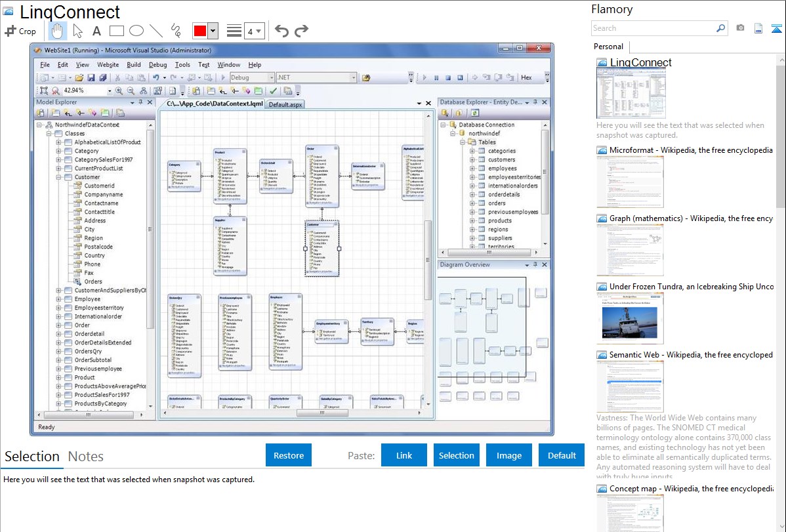The image size is (786, 532).
Task: Expand the customers table node
Action: click(x=472, y=159)
